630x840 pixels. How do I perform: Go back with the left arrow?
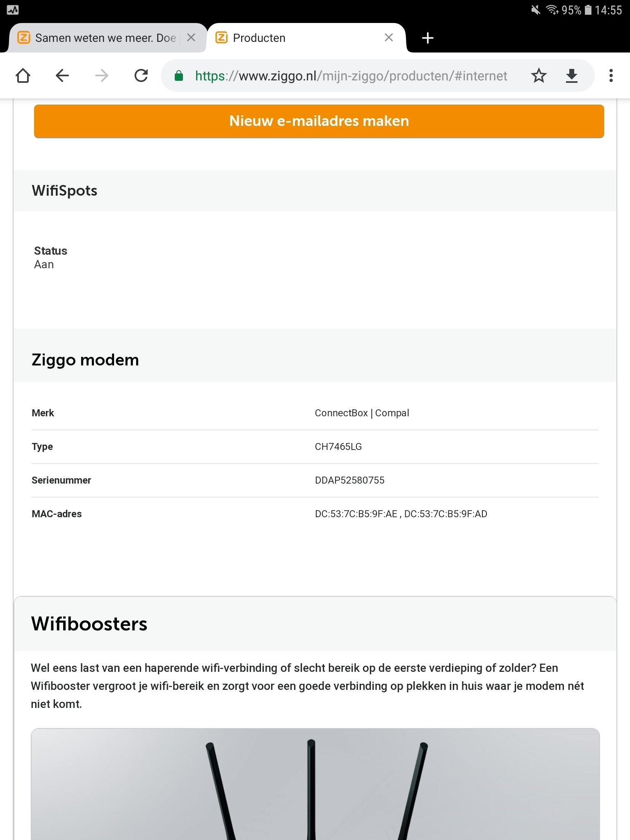(x=62, y=75)
